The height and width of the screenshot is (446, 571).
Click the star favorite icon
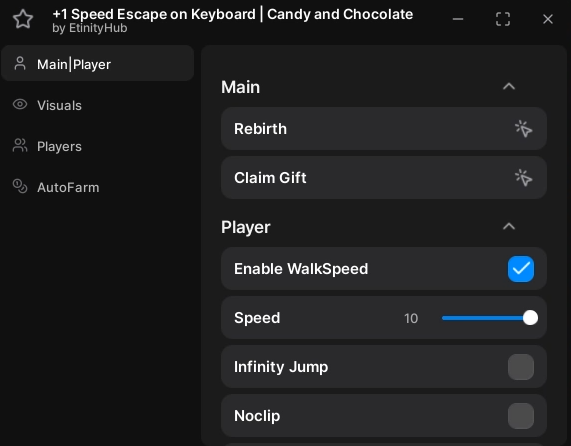pyautogui.click(x=23, y=19)
